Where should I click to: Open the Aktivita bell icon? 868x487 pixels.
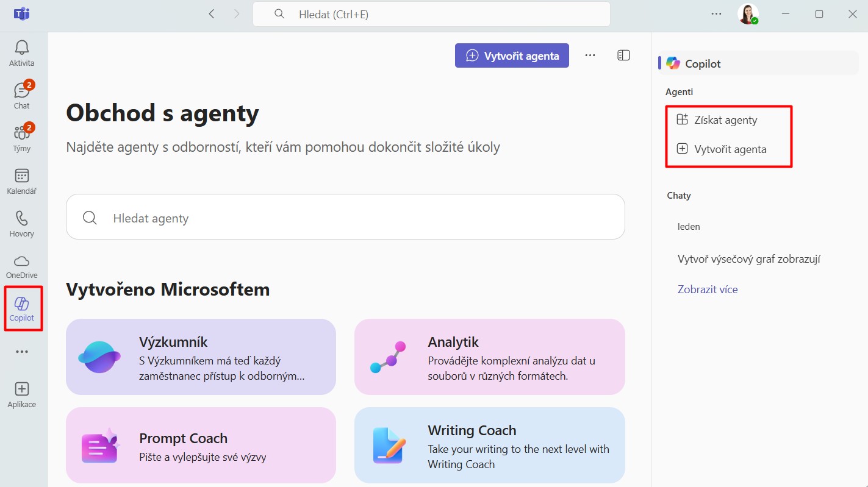click(x=22, y=53)
